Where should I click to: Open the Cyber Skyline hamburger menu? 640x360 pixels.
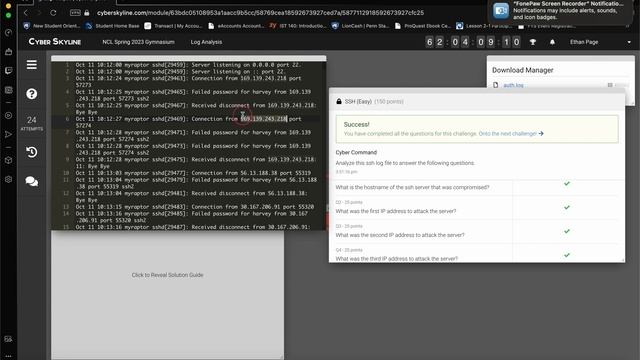pos(31,64)
